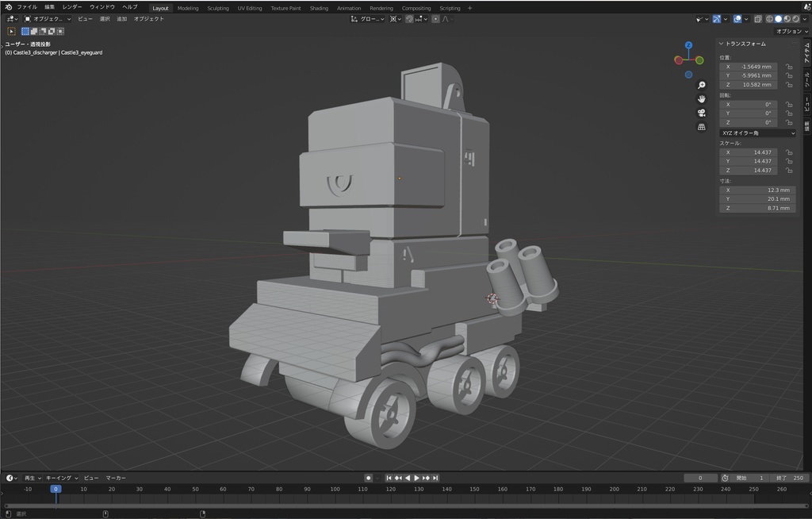This screenshot has width=812, height=519.
Task: Switch to the Compositing workspace tab
Action: [x=416, y=8]
